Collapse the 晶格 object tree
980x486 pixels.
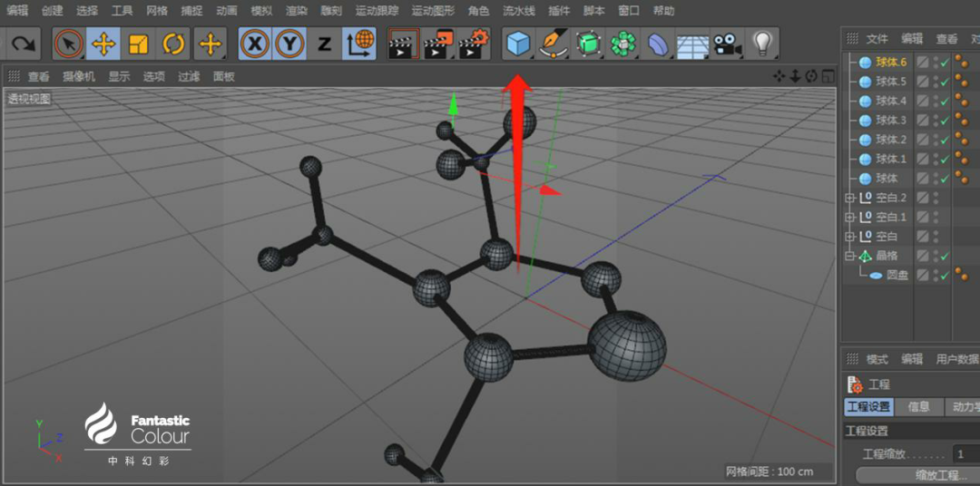pyautogui.click(x=848, y=256)
